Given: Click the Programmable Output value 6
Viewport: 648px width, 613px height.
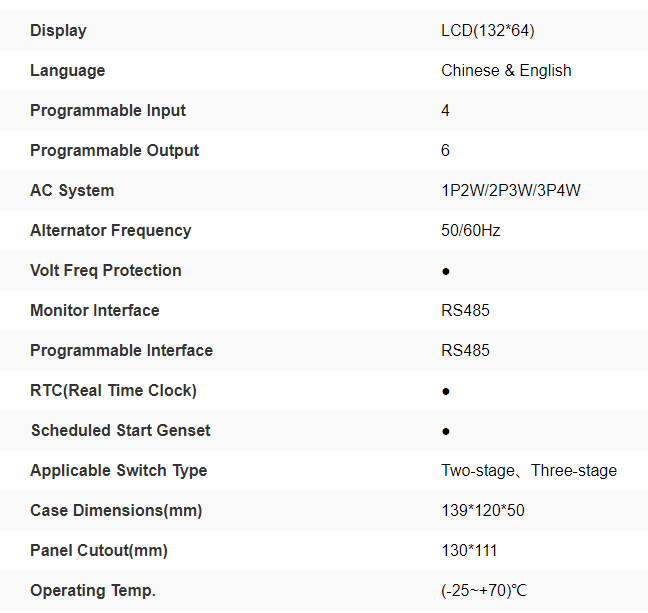Looking at the screenshot, I should tap(446, 151).
